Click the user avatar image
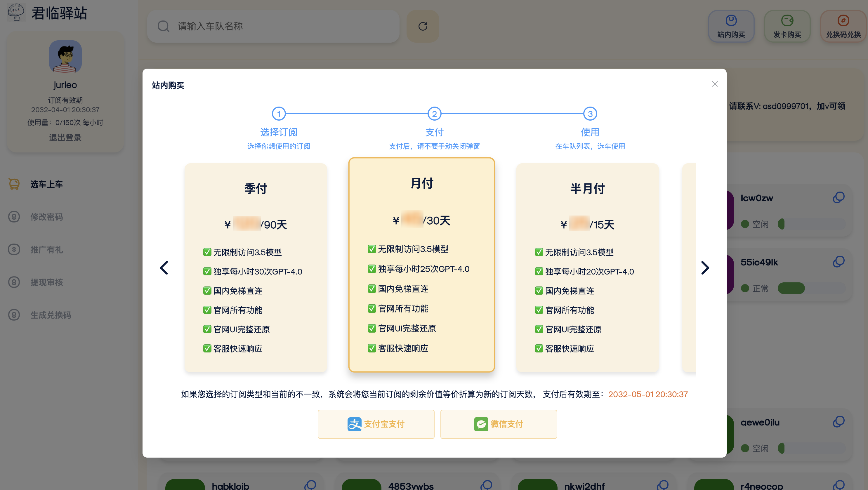868x490 pixels. point(65,57)
